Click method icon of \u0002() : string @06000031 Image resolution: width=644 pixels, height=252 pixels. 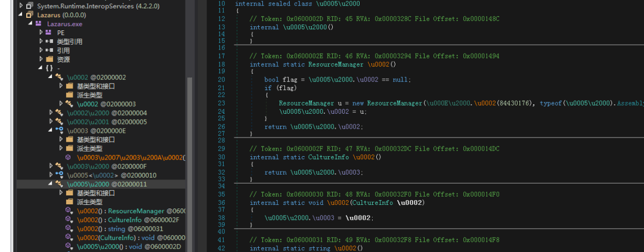click(x=69, y=229)
